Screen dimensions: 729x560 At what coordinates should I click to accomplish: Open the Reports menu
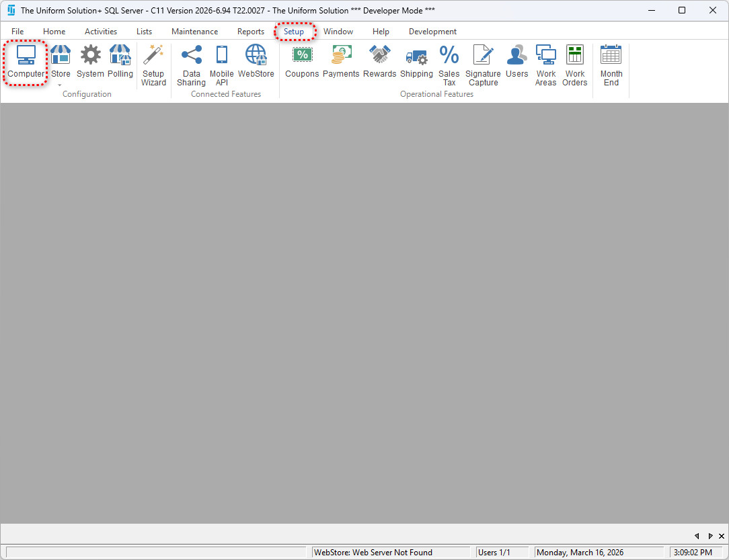click(250, 32)
